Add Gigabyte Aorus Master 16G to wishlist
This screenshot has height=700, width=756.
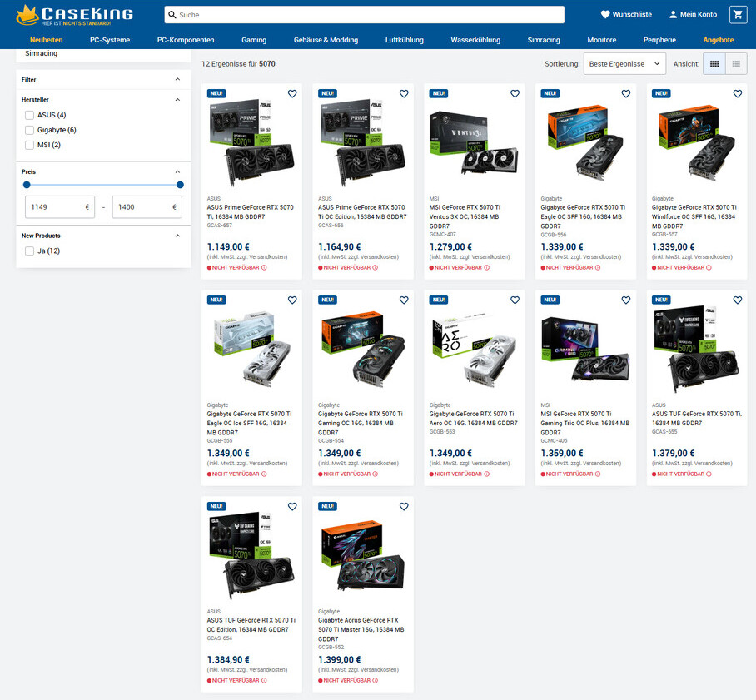coord(404,506)
